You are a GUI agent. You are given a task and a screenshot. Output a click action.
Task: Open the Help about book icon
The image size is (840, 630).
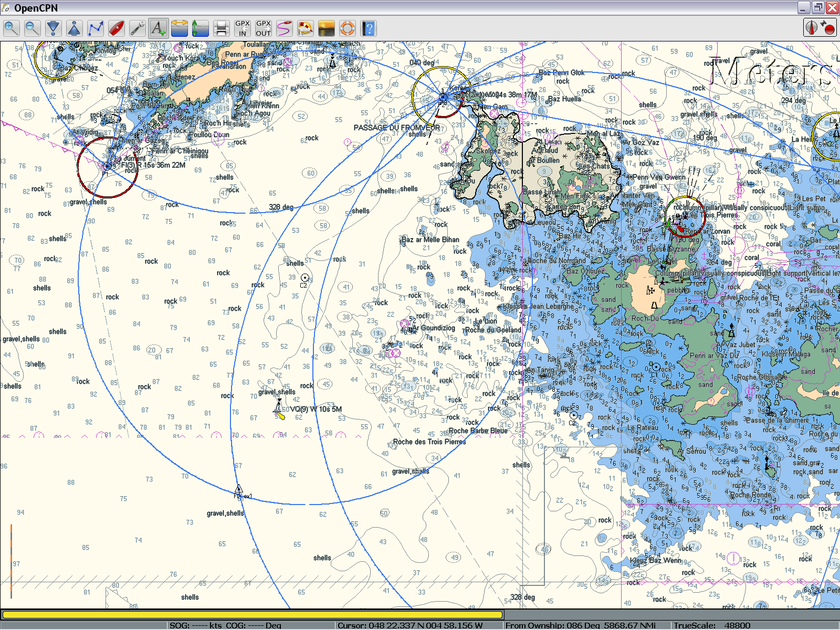point(369,28)
